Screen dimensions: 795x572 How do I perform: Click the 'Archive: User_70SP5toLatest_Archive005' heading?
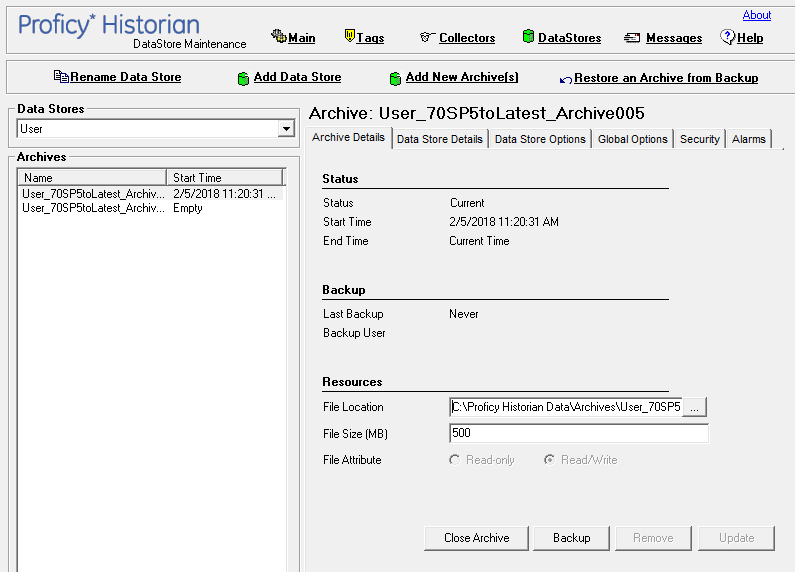[x=477, y=113]
